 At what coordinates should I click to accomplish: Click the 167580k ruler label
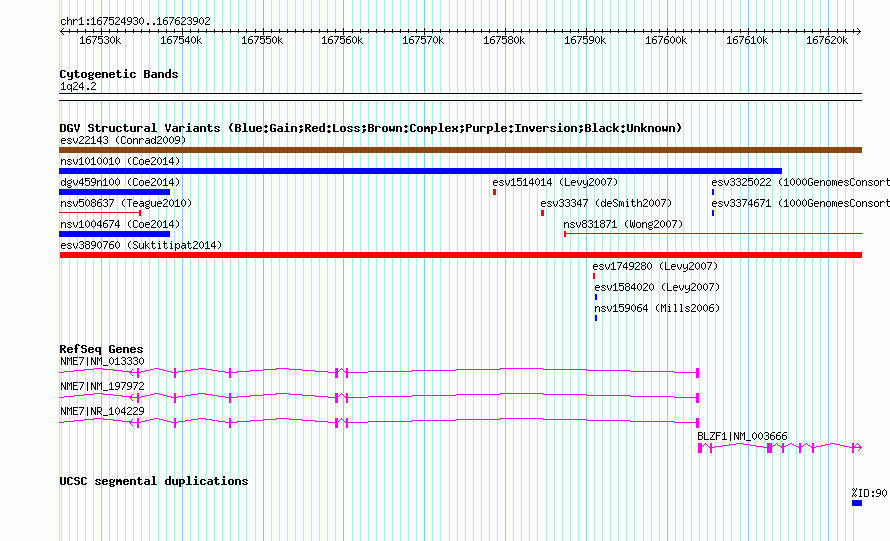point(504,40)
